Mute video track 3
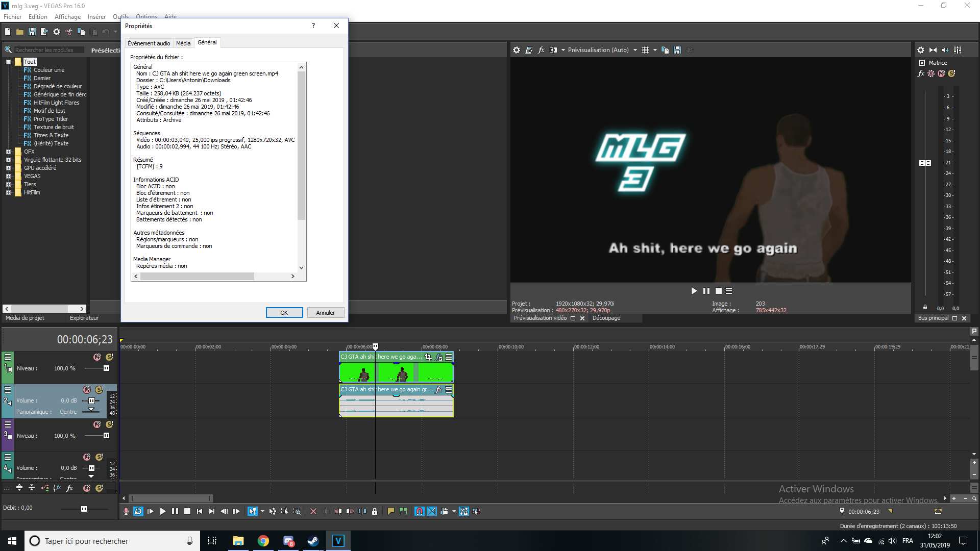The height and width of the screenshot is (551, 980). (x=97, y=424)
